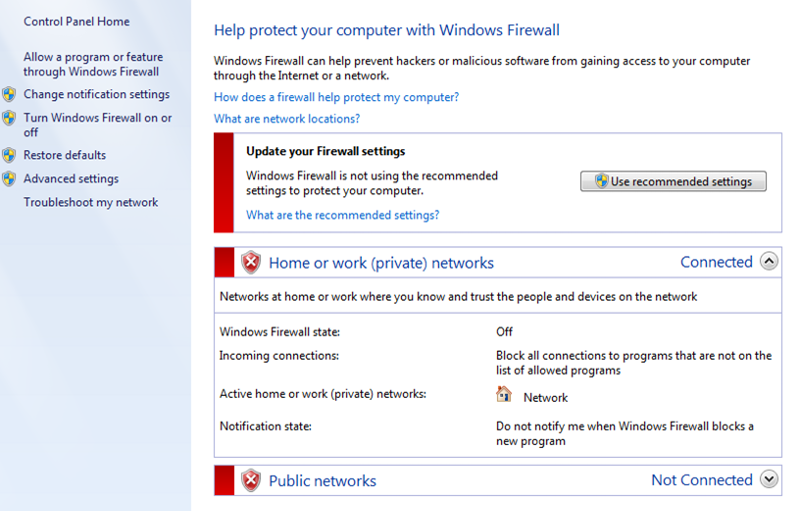This screenshot has height=511, width=800.
Task: Collapse the Home or work networks section chevron
Action: coord(769,261)
